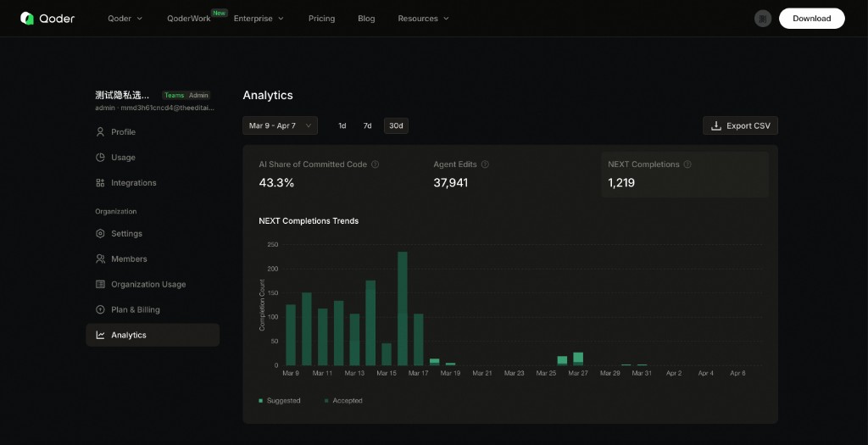868x445 pixels.
Task: Click the Mar 27 chart bar
Action: 578,359
